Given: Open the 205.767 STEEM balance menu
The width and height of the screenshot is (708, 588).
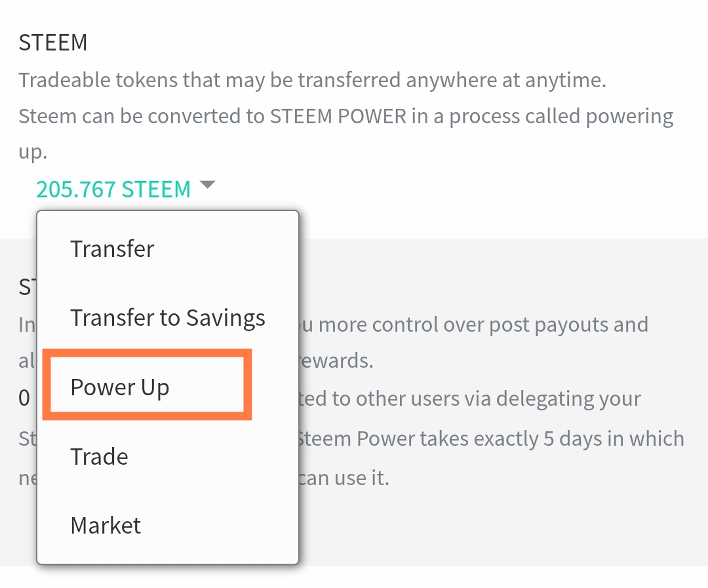Looking at the screenshot, I should click(x=113, y=189).
